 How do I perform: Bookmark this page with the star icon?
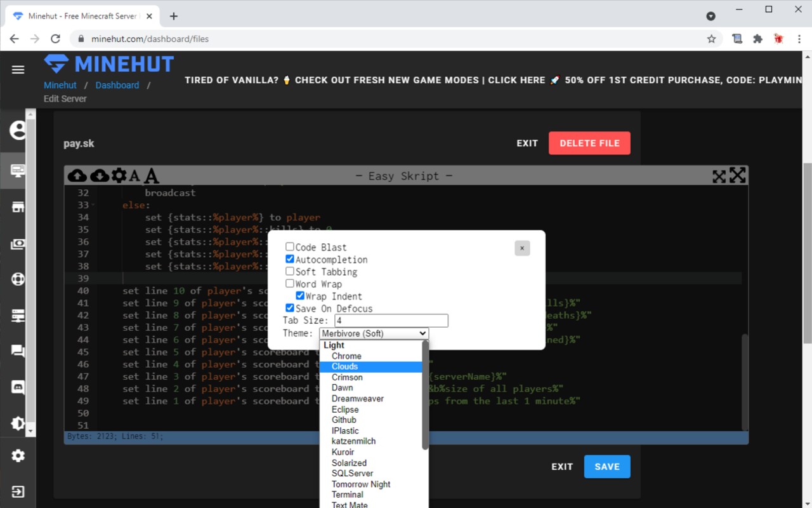click(711, 39)
